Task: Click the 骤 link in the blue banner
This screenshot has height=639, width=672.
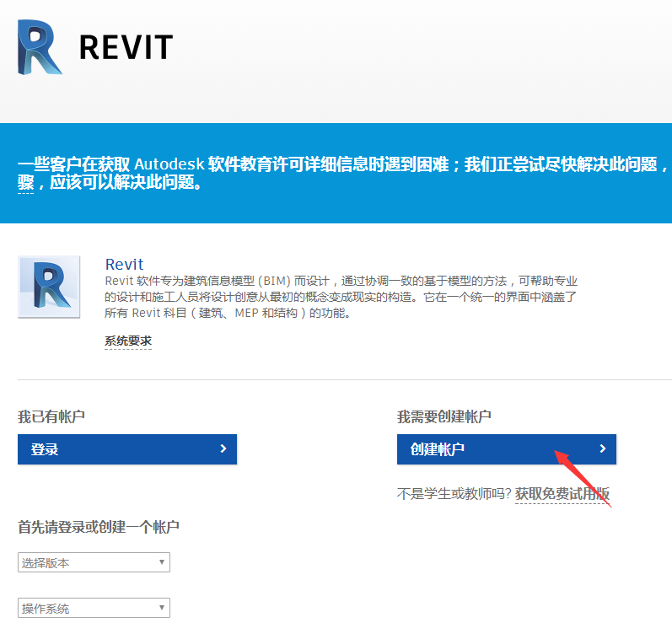Action: click(25, 183)
